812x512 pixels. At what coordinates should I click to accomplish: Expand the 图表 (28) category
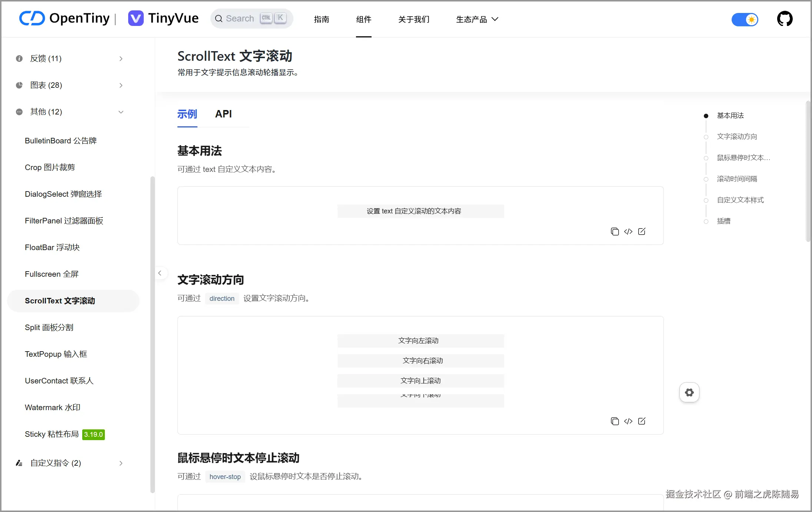tap(120, 85)
